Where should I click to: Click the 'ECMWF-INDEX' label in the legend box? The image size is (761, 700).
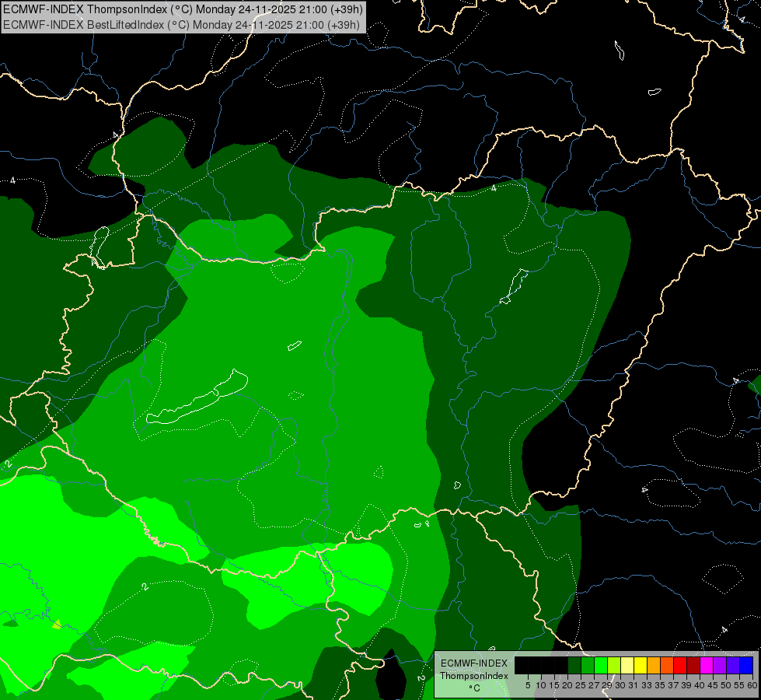(x=474, y=663)
